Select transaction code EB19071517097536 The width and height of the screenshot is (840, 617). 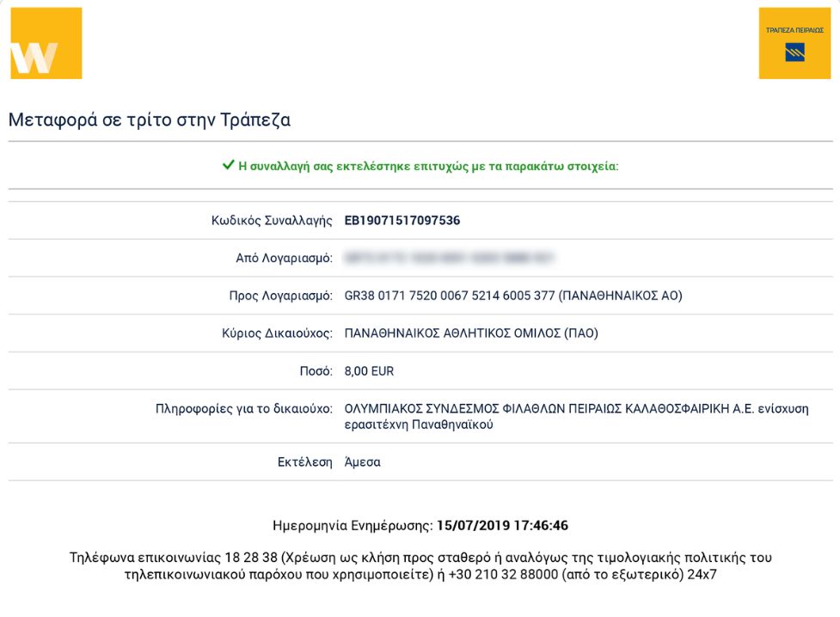click(402, 221)
